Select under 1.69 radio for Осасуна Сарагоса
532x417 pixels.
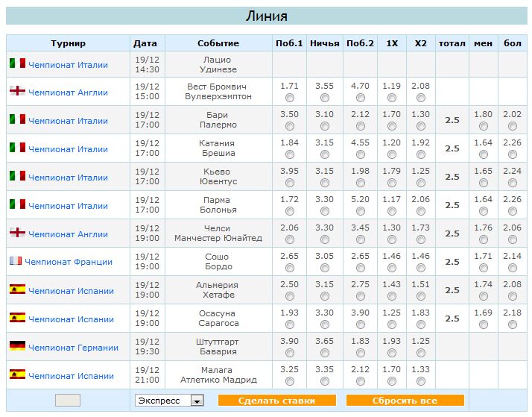484,325
